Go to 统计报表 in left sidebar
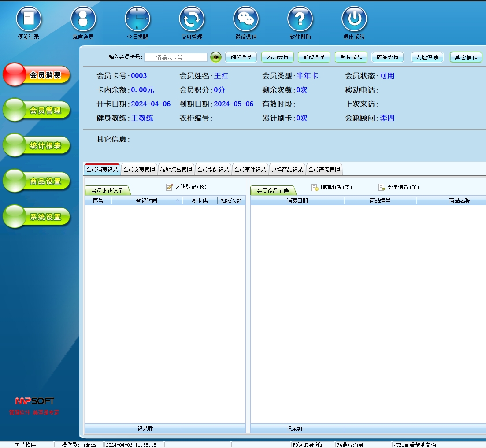 [x=37, y=146]
